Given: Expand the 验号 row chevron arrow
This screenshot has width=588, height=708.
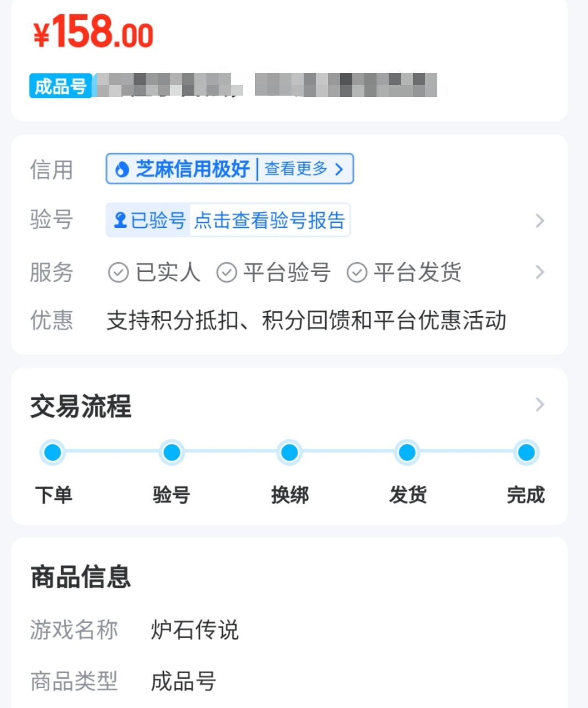Looking at the screenshot, I should [x=539, y=221].
